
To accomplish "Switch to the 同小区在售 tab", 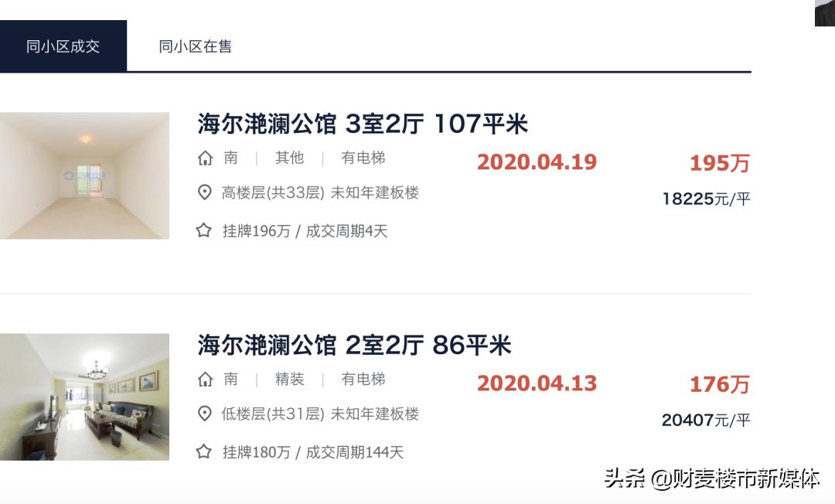I will [x=197, y=47].
